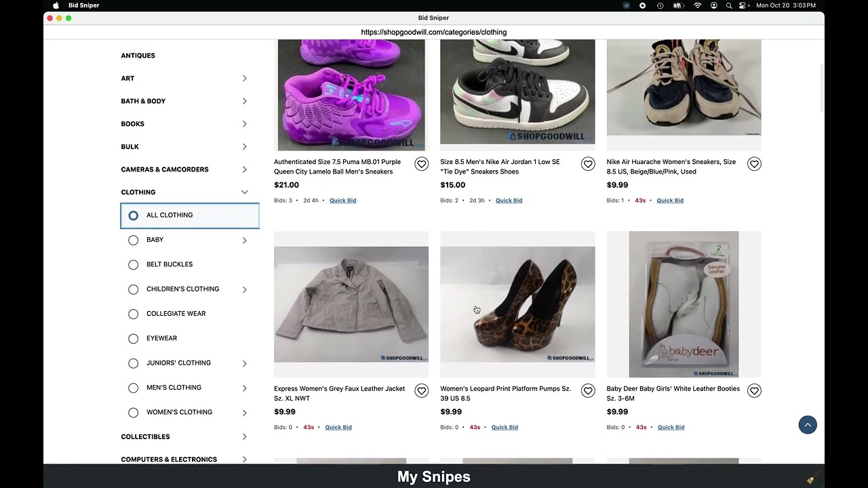This screenshot has width=868, height=488.
Task: Quick Bid on the Leopard Print Pumps
Action: click(505, 428)
